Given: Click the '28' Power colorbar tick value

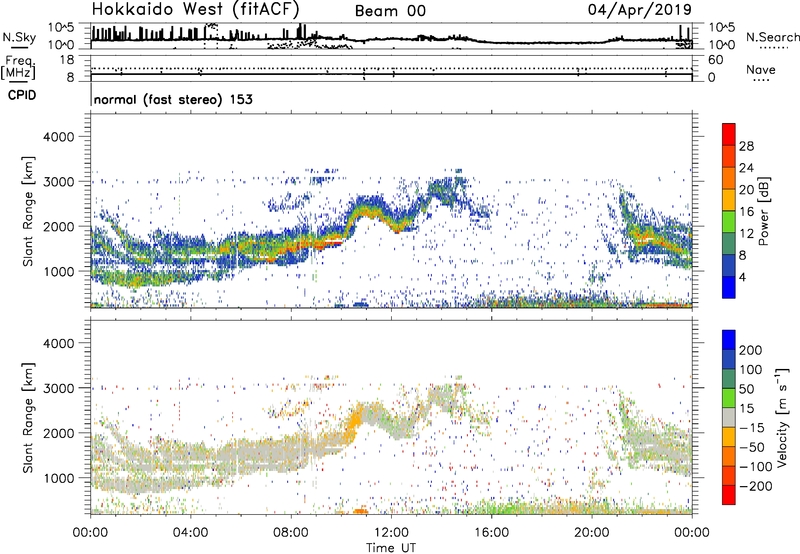Looking at the screenshot, I should coord(746,146).
